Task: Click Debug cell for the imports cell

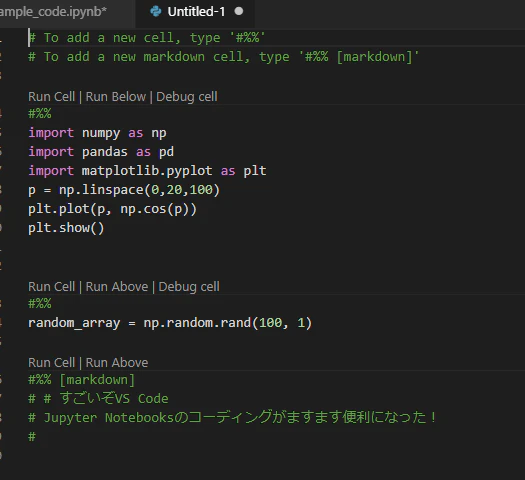Action: pyautogui.click(x=187, y=96)
